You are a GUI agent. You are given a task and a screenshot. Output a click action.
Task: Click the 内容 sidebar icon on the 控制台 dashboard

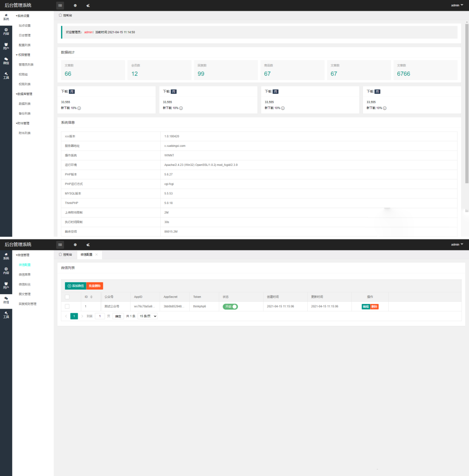[6, 31]
